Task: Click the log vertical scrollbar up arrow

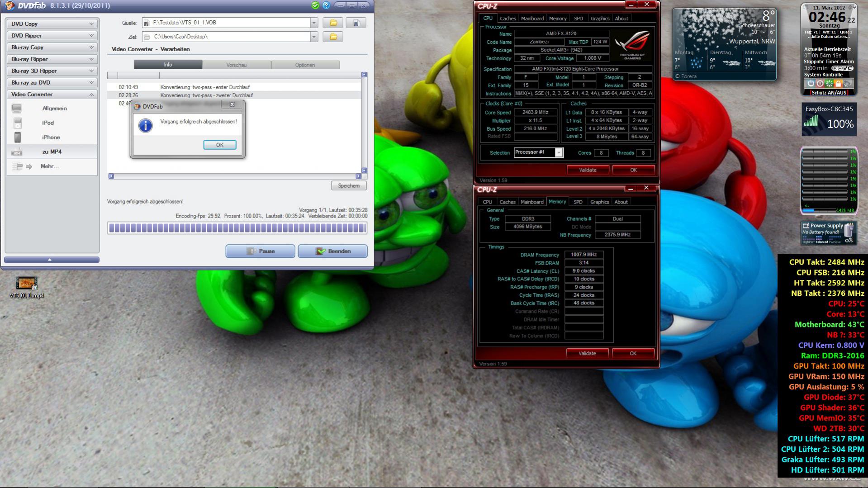Action: point(364,75)
